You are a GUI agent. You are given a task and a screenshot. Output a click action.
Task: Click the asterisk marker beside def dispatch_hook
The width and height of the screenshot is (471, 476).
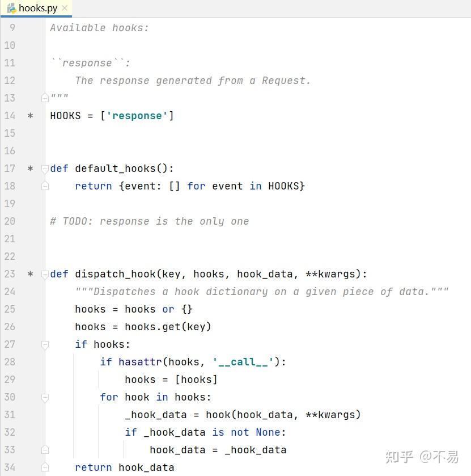pos(31,274)
